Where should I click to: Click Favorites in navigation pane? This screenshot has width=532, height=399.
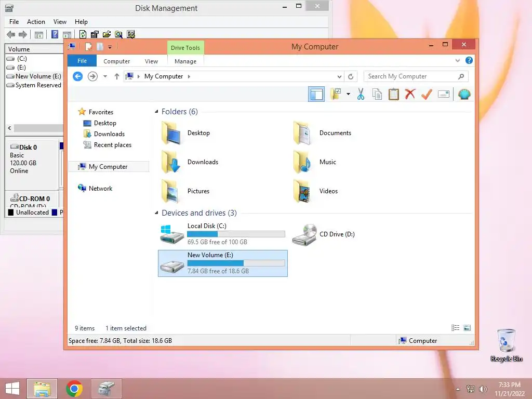click(101, 112)
